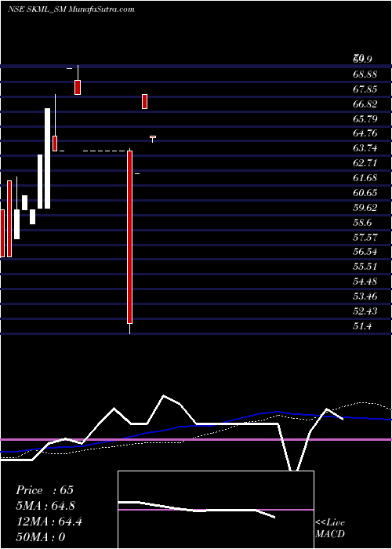Click the 61.68 price axis label
392x549 pixels.
coord(365,178)
